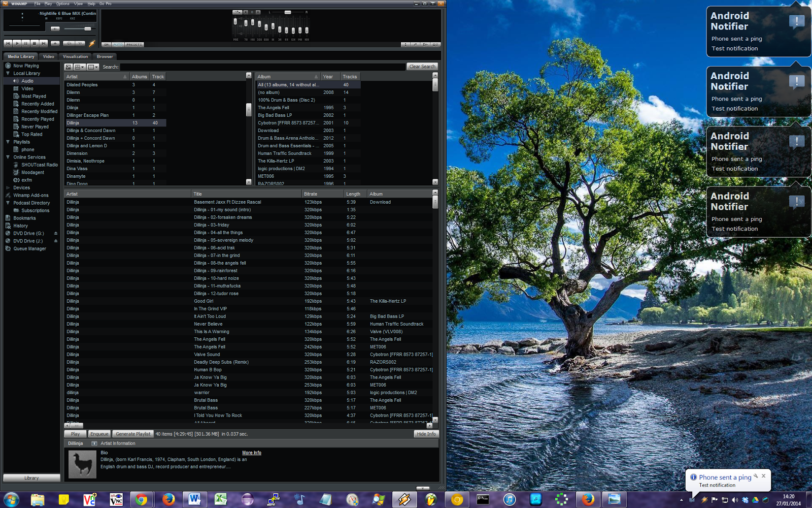This screenshot has width=812, height=508.
Task: Click the mute speaker button beside the volume slider
Action: 55,29
